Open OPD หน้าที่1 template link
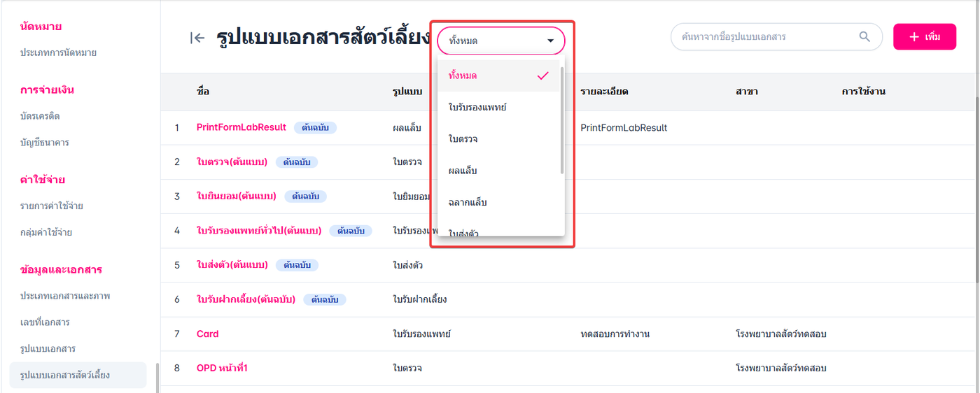Image resolution: width=980 pixels, height=393 pixels. [222, 368]
